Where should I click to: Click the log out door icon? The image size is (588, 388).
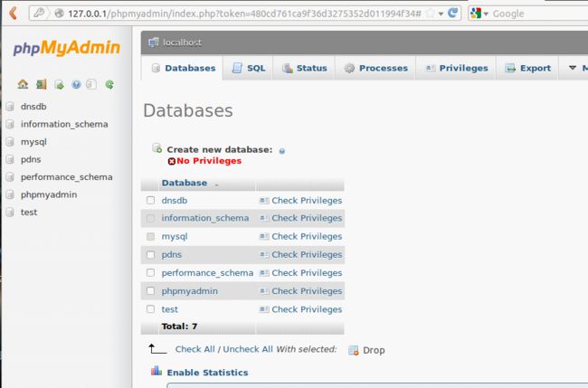click(42, 84)
